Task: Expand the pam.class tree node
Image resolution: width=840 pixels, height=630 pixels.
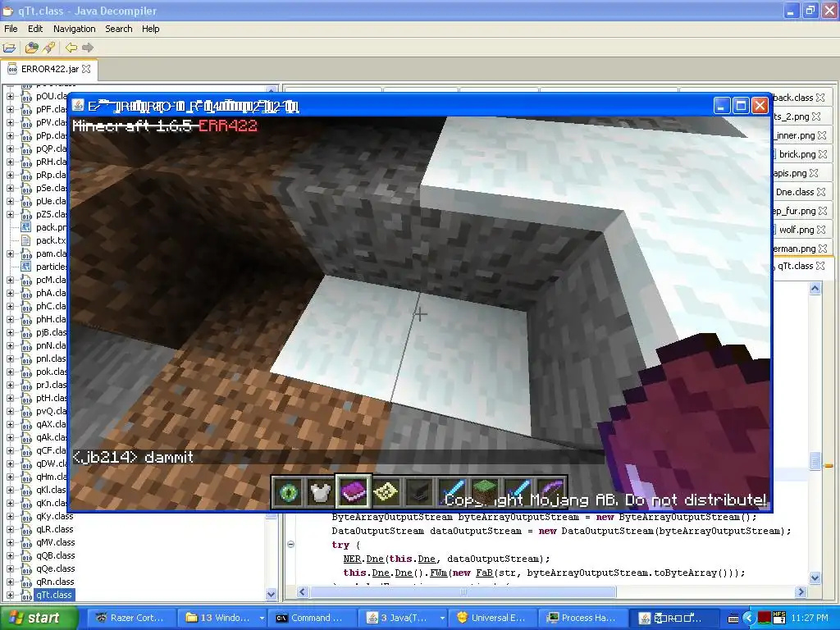Action: point(10,253)
